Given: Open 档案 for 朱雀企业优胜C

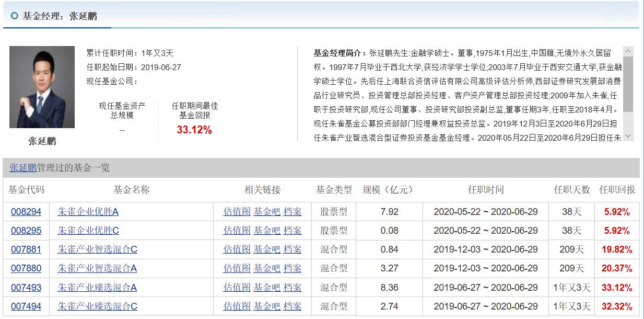Looking at the screenshot, I should click(292, 231).
